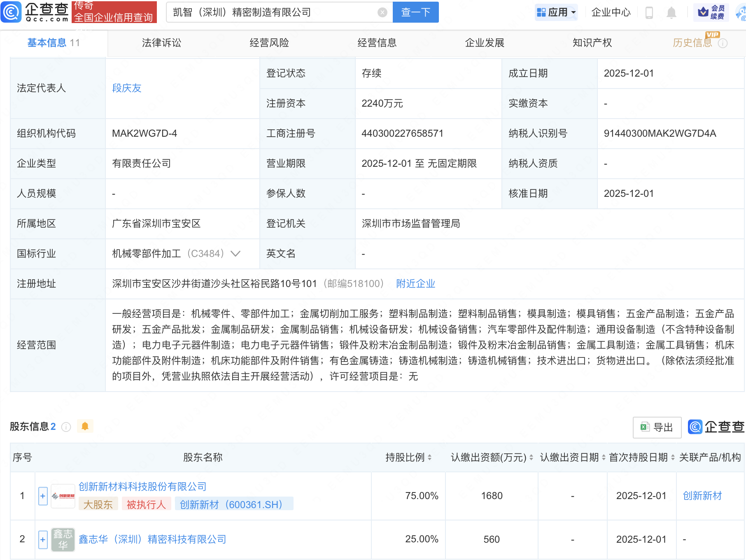
Task: Expand the 国标行业 industry chevron
Action: point(235,254)
